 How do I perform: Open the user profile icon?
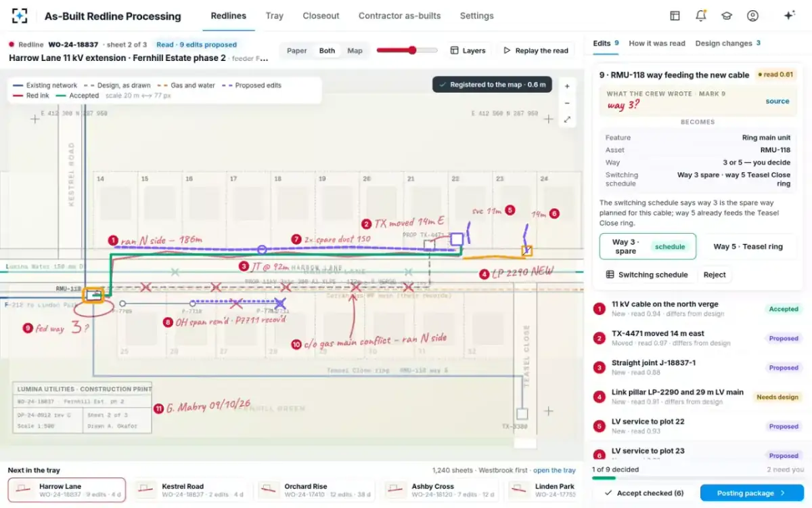pyautogui.click(x=752, y=16)
